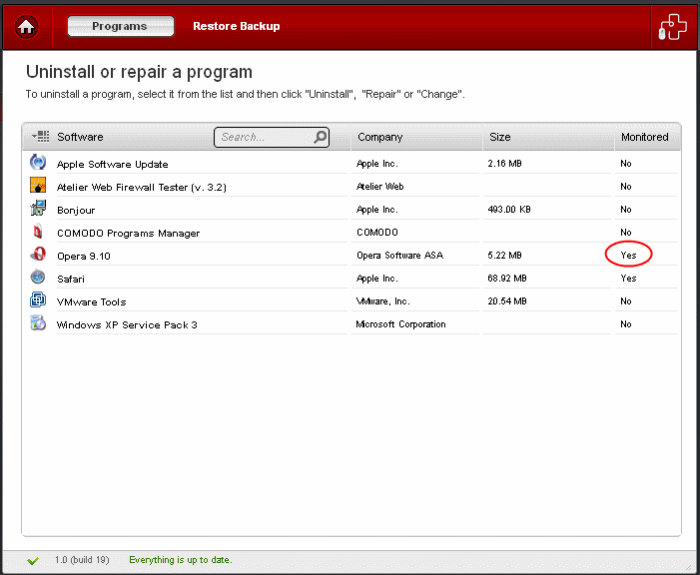Click Opera Software ASA company cell
This screenshot has height=575, width=700.
(400, 255)
